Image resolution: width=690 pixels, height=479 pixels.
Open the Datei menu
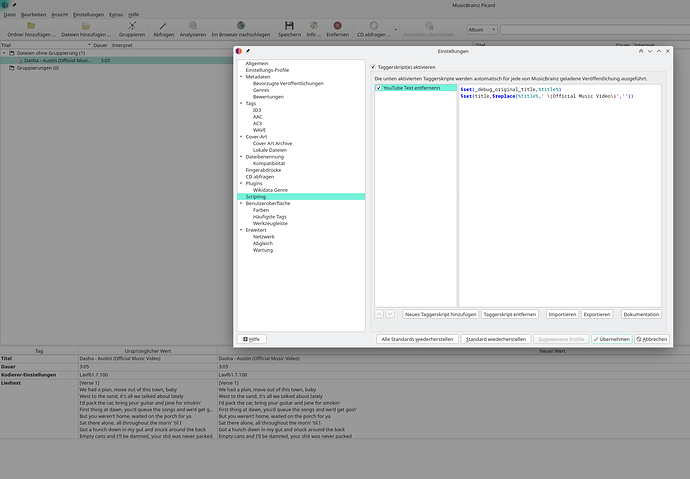[10, 15]
